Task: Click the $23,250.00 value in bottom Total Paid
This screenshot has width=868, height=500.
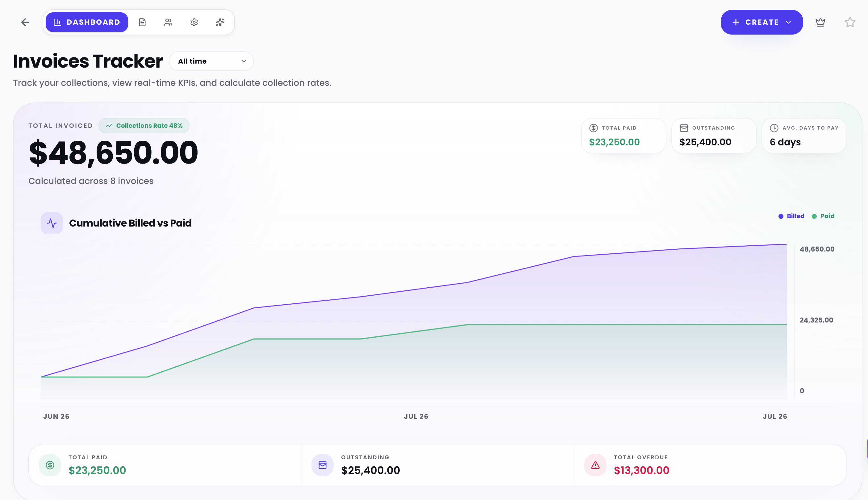Action: pos(97,470)
